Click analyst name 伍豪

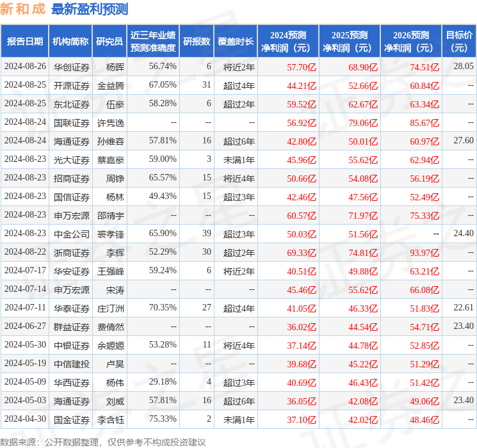pyautogui.click(x=115, y=104)
